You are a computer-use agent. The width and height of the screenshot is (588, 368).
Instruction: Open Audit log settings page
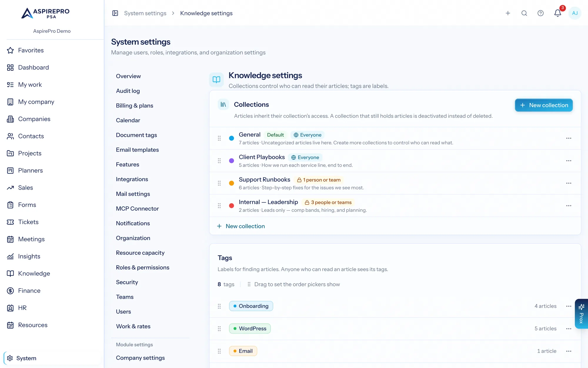pyautogui.click(x=128, y=91)
